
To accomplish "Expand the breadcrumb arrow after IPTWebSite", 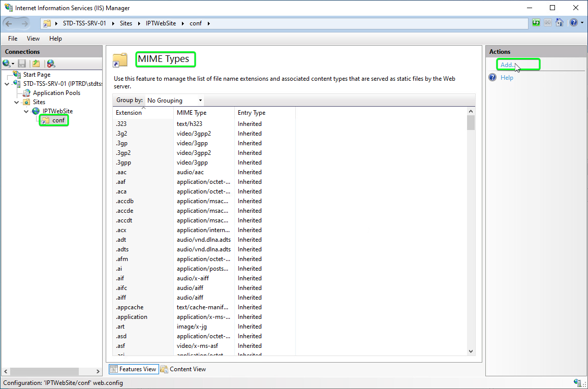I will [x=182, y=23].
